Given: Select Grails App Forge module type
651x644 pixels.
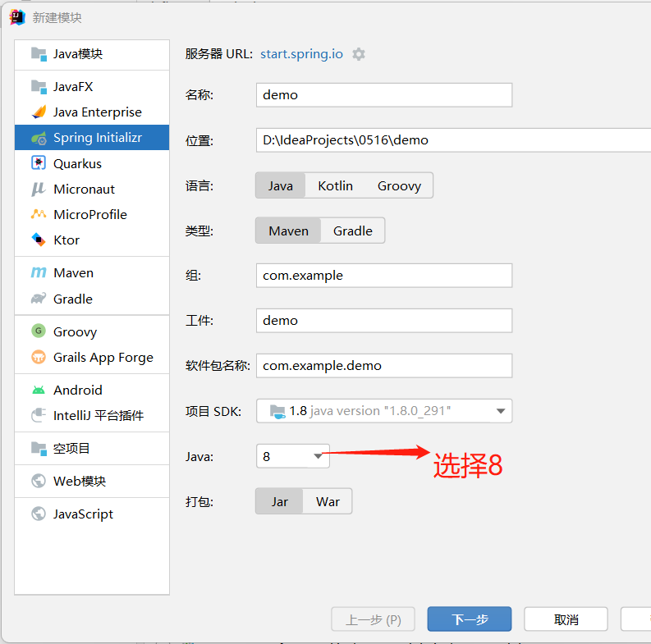Looking at the screenshot, I should (x=92, y=357).
